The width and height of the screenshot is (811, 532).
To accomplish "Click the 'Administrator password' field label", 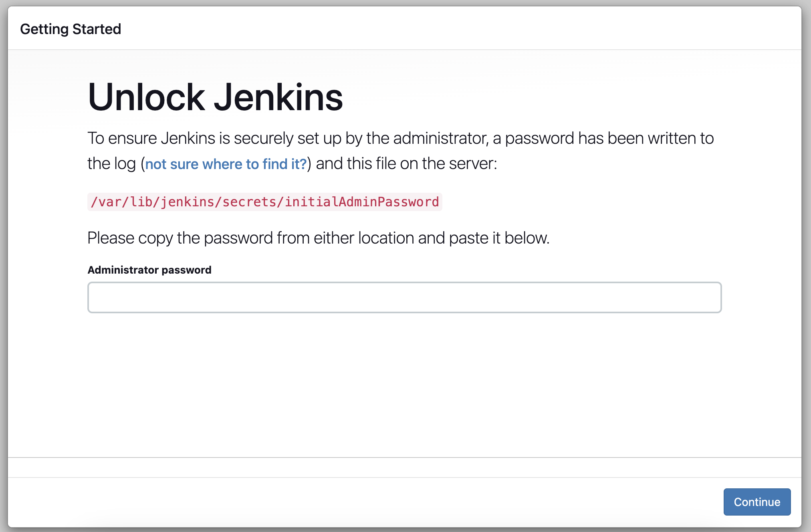I will pyautogui.click(x=149, y=270).
